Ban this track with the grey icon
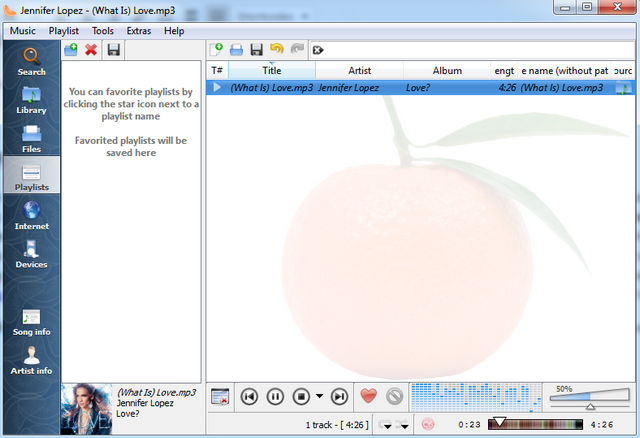 click(394, 396)
